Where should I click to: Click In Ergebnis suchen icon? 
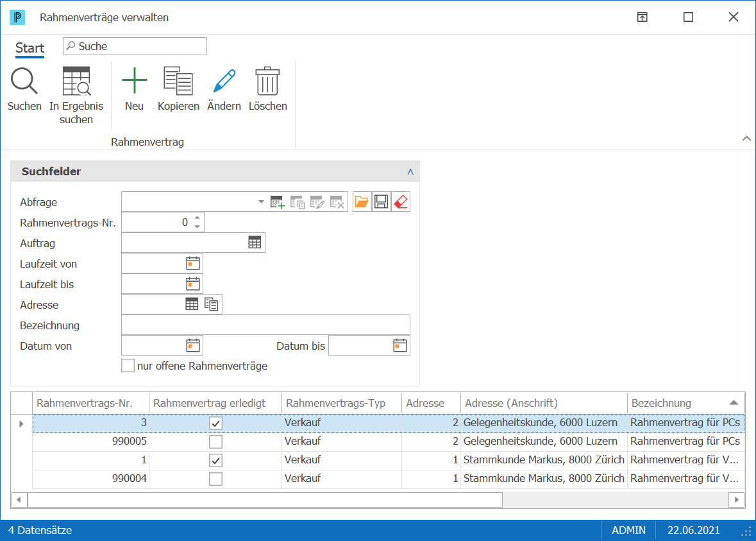76,81
